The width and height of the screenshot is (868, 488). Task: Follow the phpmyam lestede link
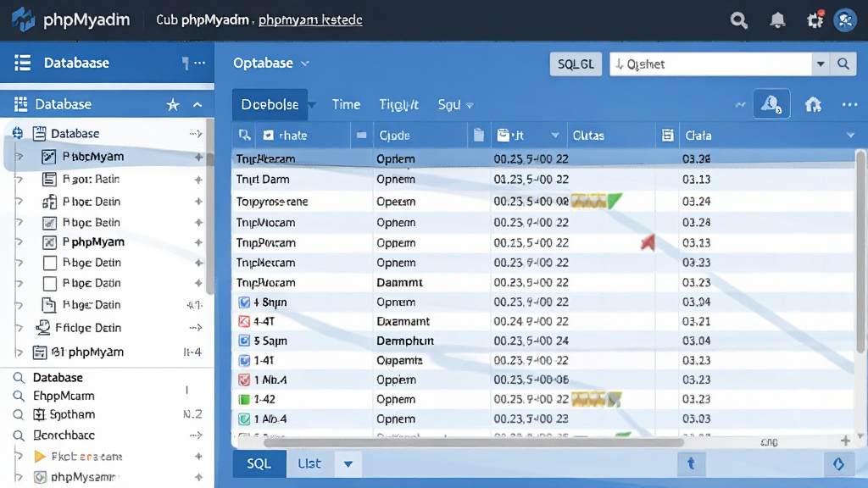pos(310,20)
